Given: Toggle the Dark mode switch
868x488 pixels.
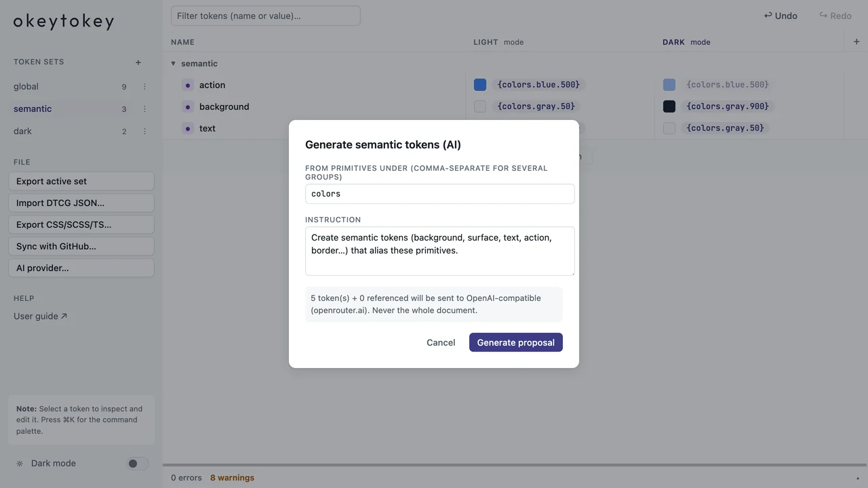Looking at the screenshot, I should click(x=138, y=464).
